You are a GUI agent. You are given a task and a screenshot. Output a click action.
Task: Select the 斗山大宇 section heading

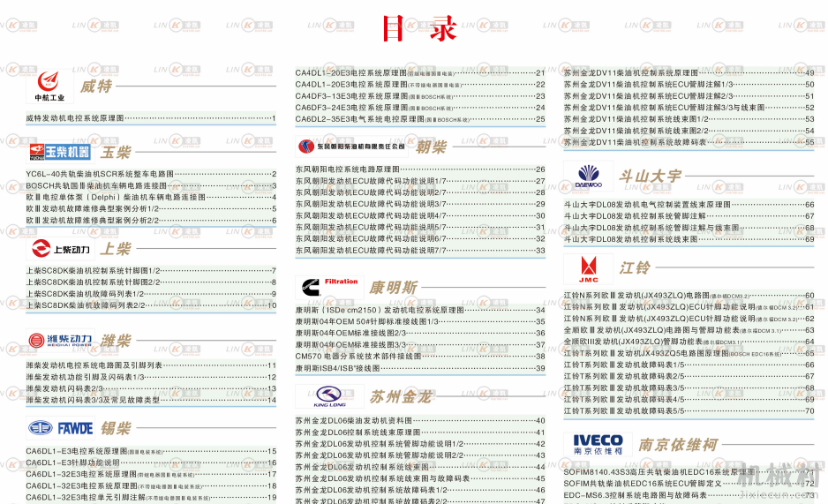point(650,177)
